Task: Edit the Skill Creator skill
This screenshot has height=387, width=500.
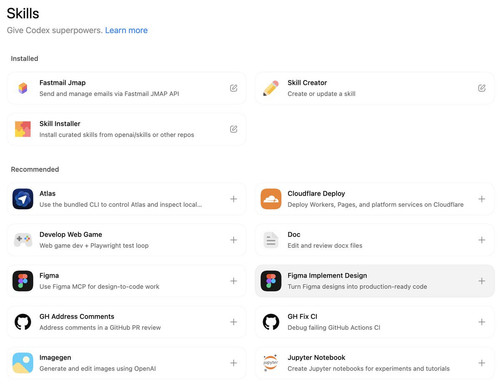Action: point(482,88)
